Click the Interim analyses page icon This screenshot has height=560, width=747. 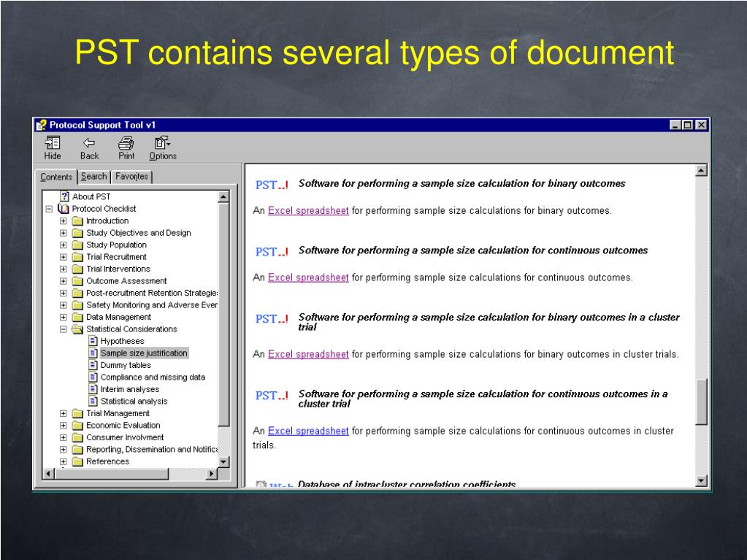coord(93,389)
